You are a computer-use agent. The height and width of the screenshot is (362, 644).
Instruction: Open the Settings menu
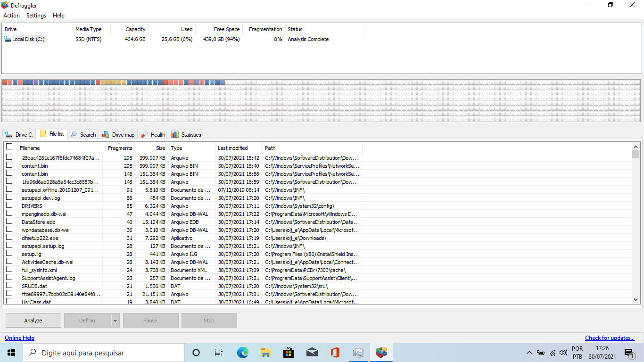point(36,16)
